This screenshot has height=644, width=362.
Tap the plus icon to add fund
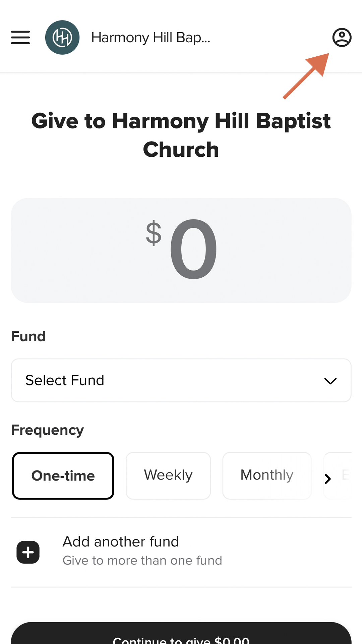(x=28, y=552)
